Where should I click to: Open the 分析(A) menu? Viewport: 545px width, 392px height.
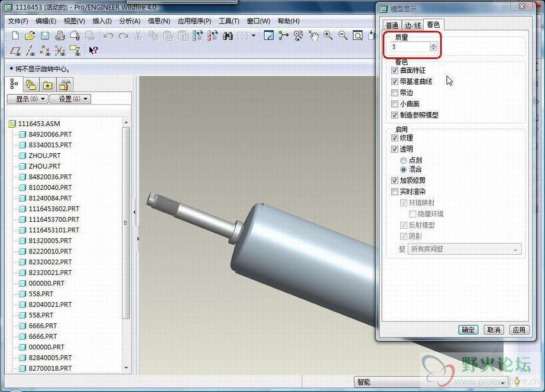click(129, 21)
